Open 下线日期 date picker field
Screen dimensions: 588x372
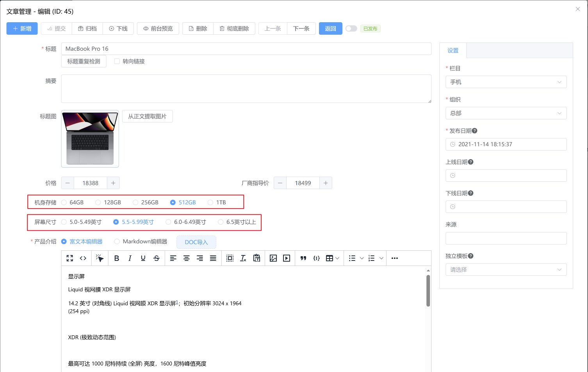(x=506, y=207)
